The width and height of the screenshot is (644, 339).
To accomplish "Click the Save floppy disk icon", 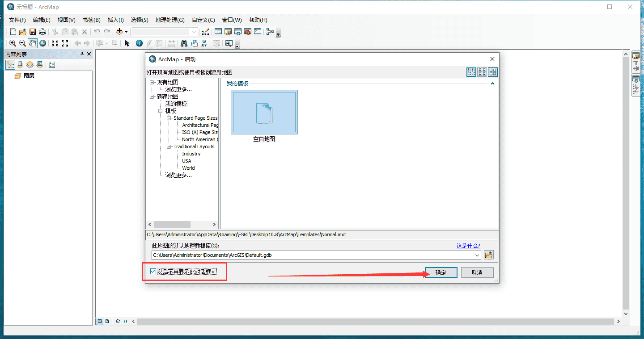I will pyautogui.click(x=32, y=32).
